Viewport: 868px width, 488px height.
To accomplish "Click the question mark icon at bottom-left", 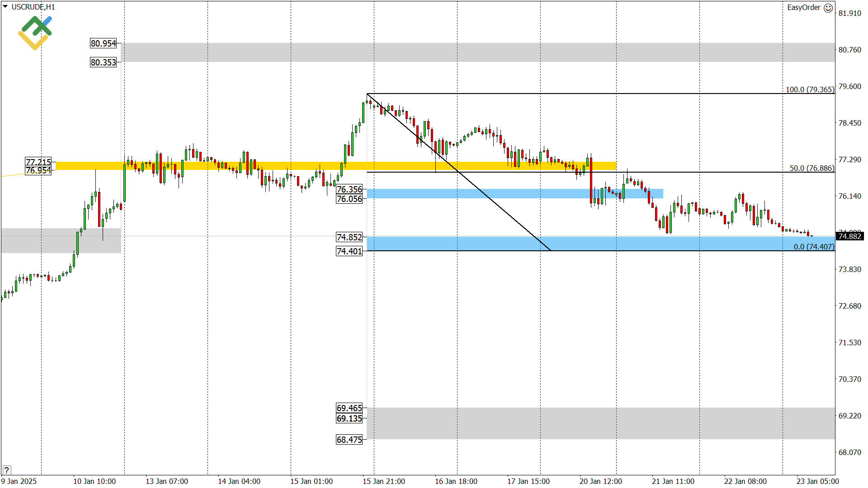I will pos(6,470).
